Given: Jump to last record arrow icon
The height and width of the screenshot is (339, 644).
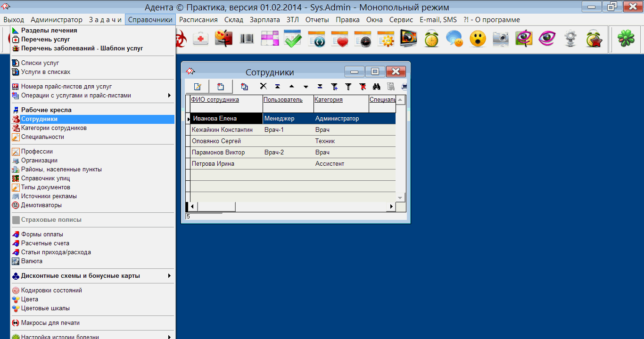Looking at the screenshot, I should tap(320, 87).
